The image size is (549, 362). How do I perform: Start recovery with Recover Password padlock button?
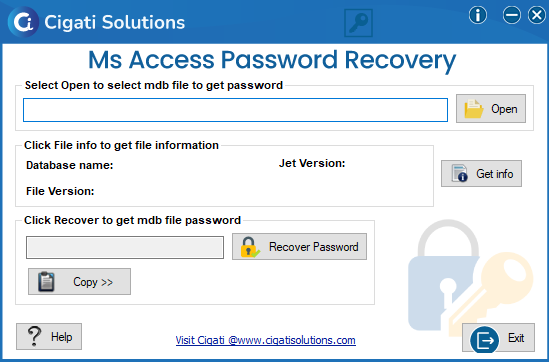[299, 246]
